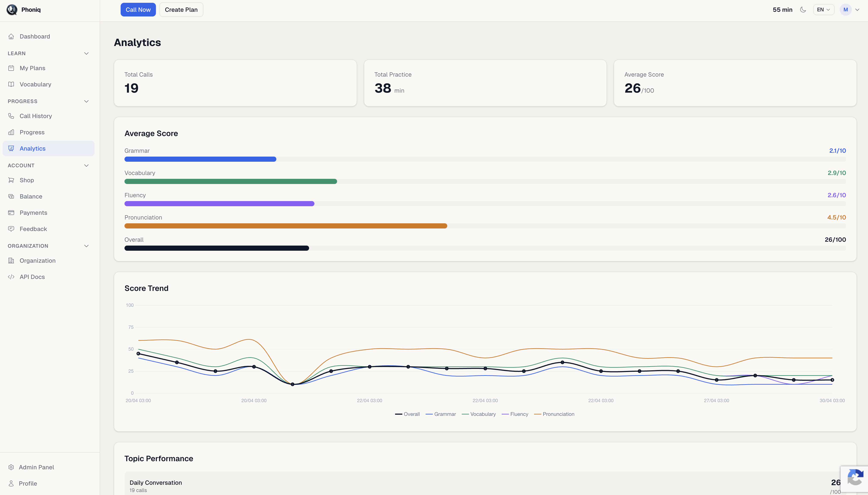Click the Create Plan button
This screenshot has height=495, width=868.
pos(181,9)
